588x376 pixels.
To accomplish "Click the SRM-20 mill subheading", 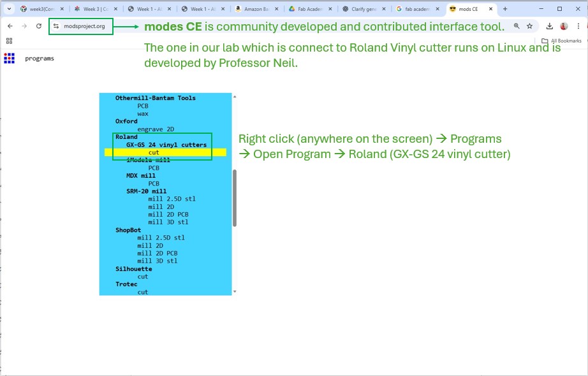I will (x=146, y=191).
